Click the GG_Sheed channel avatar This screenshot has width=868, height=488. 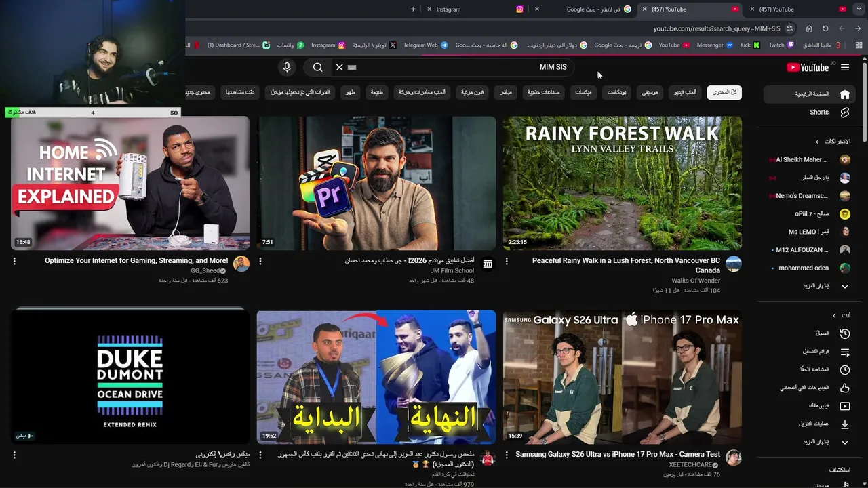pos(241,264)
